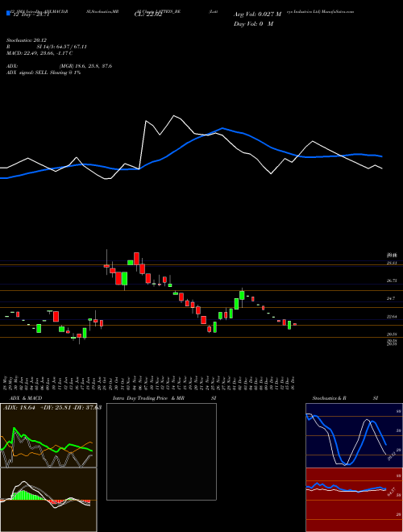Click the blue moving average line peak
The width and height of the screenshot is (403, 532).
click(x=222, y=128)
